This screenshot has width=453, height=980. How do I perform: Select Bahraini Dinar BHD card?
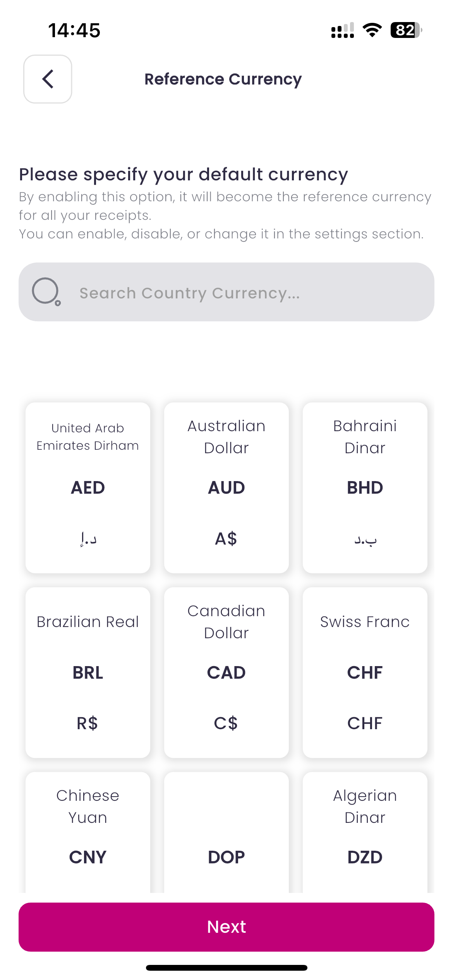click(x=365, y=487)
